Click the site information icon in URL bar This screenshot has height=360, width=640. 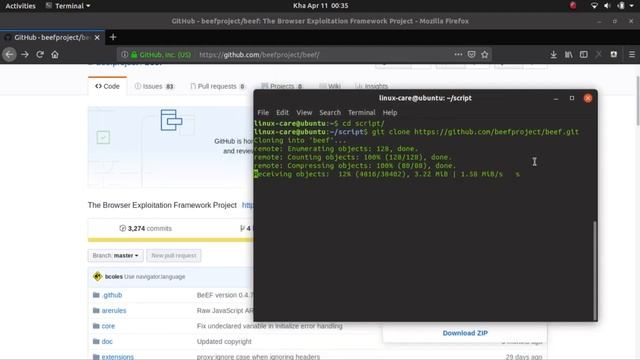124,54
